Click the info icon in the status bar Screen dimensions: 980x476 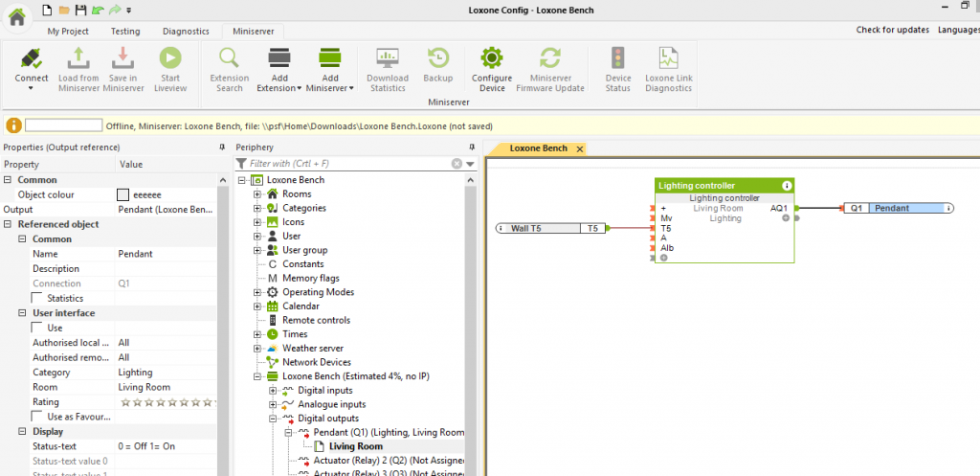click(13, 125)
